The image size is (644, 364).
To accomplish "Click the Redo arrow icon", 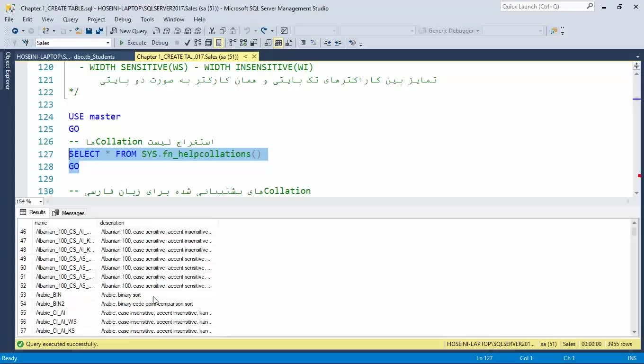I will [x=264, y=31].
